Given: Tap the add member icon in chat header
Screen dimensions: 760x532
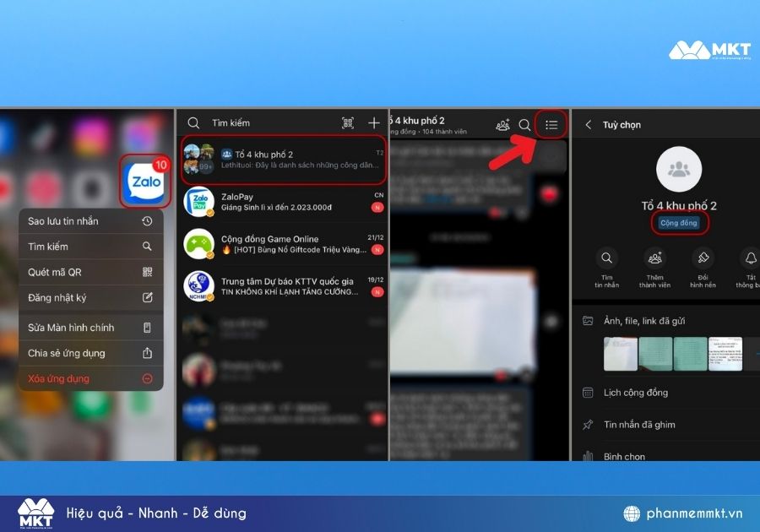Looking at the screenshot, I should point(503,125).
